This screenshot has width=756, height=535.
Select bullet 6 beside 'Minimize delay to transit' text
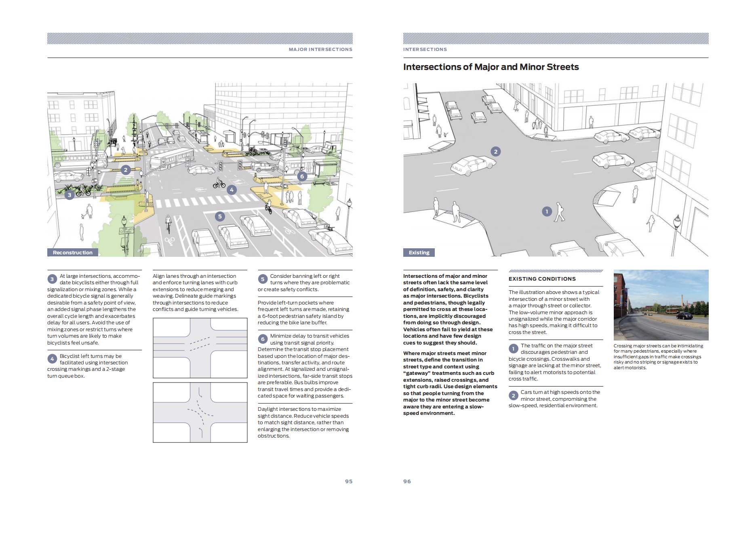(263, 339)
